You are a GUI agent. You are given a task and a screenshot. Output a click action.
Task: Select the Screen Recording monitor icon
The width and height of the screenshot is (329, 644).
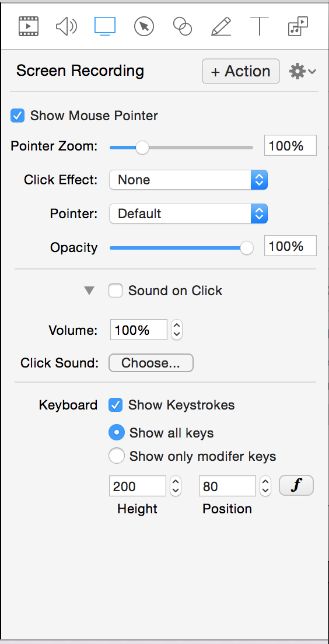(105, 26)
